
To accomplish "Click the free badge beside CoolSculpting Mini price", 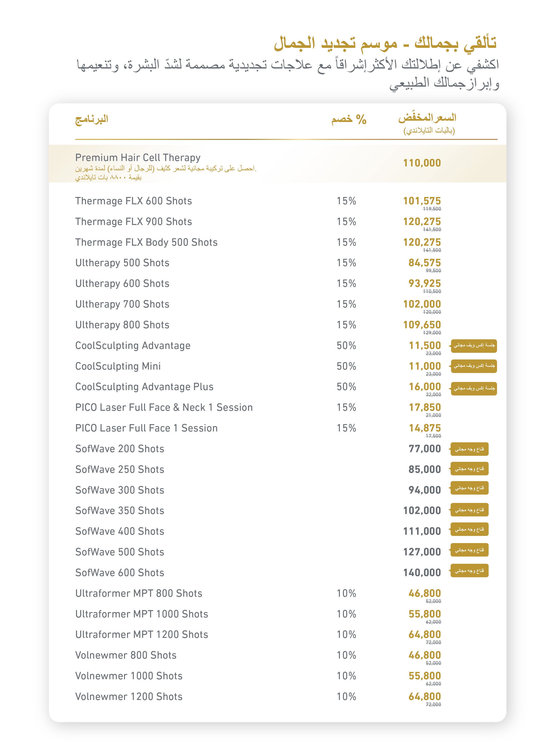I will tap(473, 366).
